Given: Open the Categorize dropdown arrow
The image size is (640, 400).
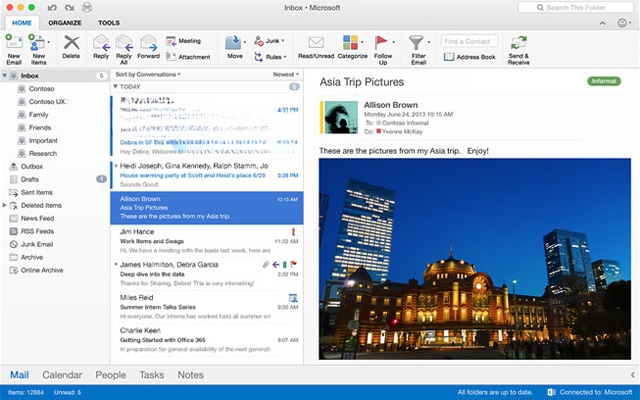Looking at the screenshot, I should [362, 42].
